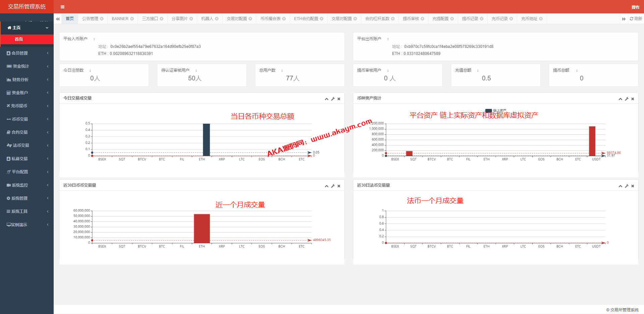Collapse the 主页 sidebar section
This screenshot has height=314, width=644.
(27, 28)
